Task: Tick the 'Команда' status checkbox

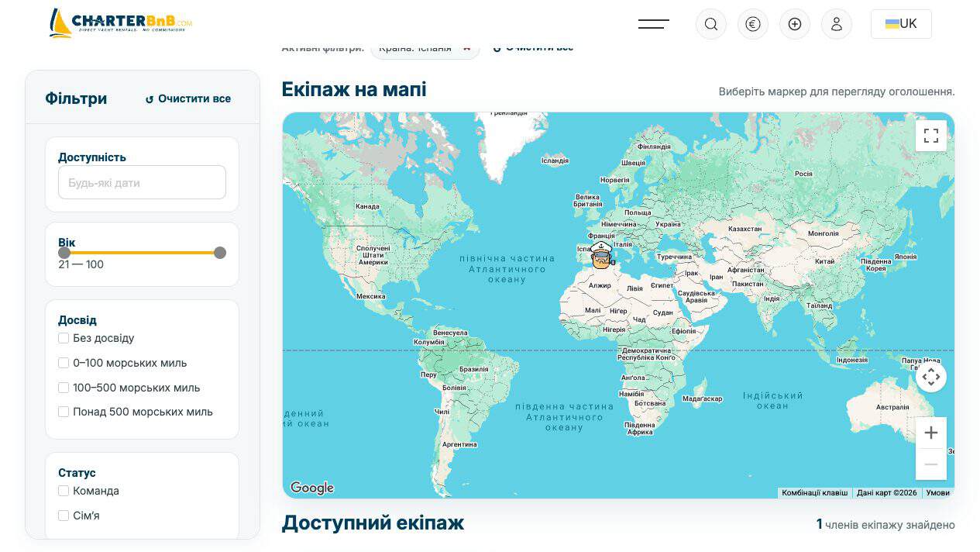Action: coord(64,491)
